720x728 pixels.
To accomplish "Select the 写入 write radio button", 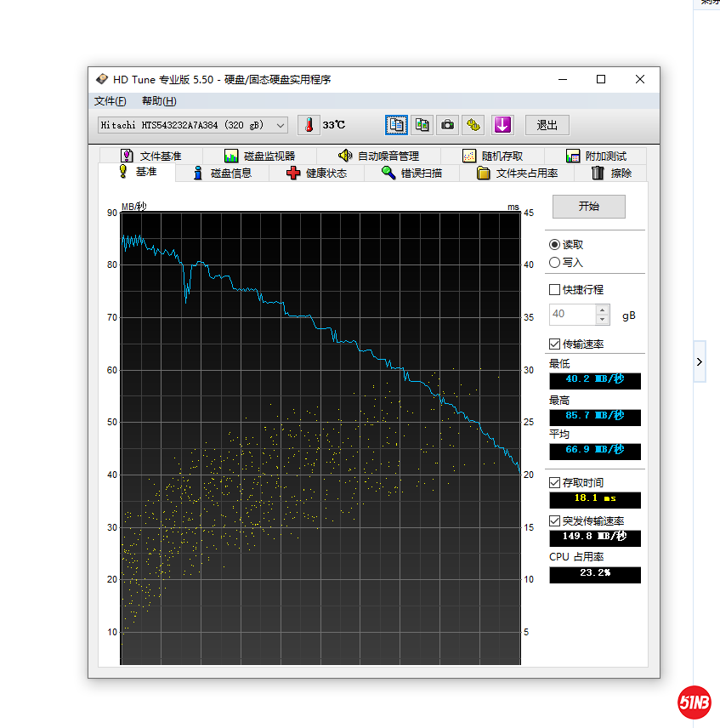I will coord(555,263).
